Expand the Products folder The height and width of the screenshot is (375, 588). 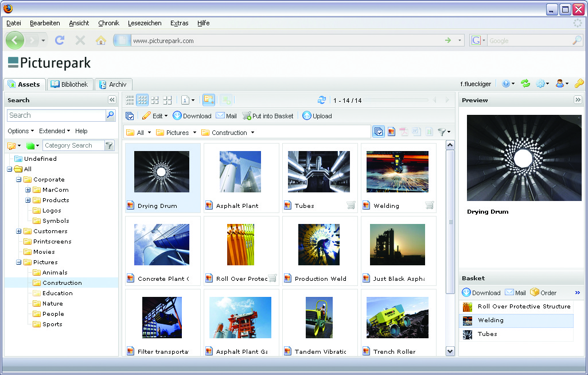click(x=28, y=200)
